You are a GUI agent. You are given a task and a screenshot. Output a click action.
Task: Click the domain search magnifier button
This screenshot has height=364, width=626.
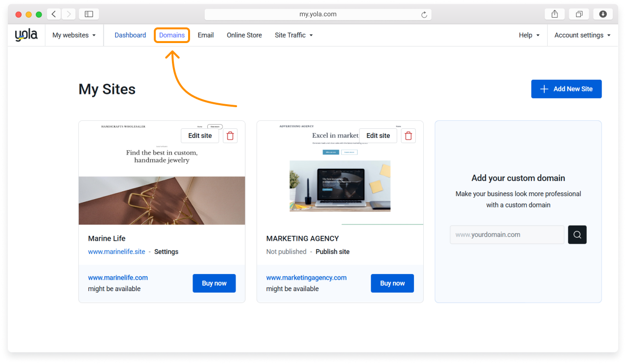(x=577, y=235)
